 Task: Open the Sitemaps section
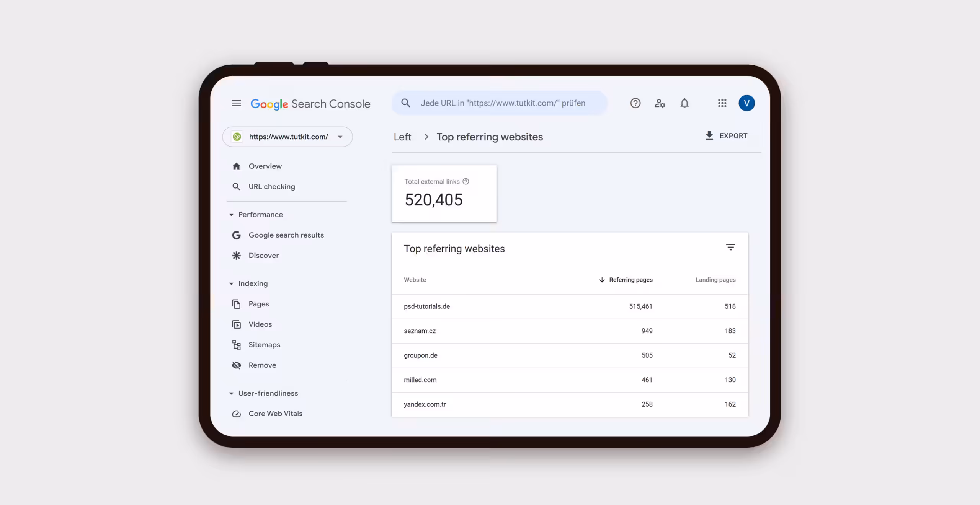pos(264,344)
